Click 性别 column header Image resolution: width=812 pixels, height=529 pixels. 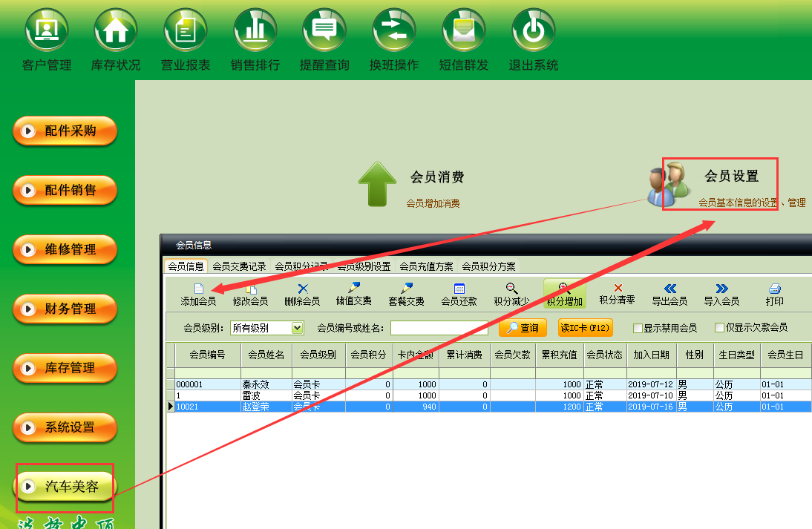[695, 355]
